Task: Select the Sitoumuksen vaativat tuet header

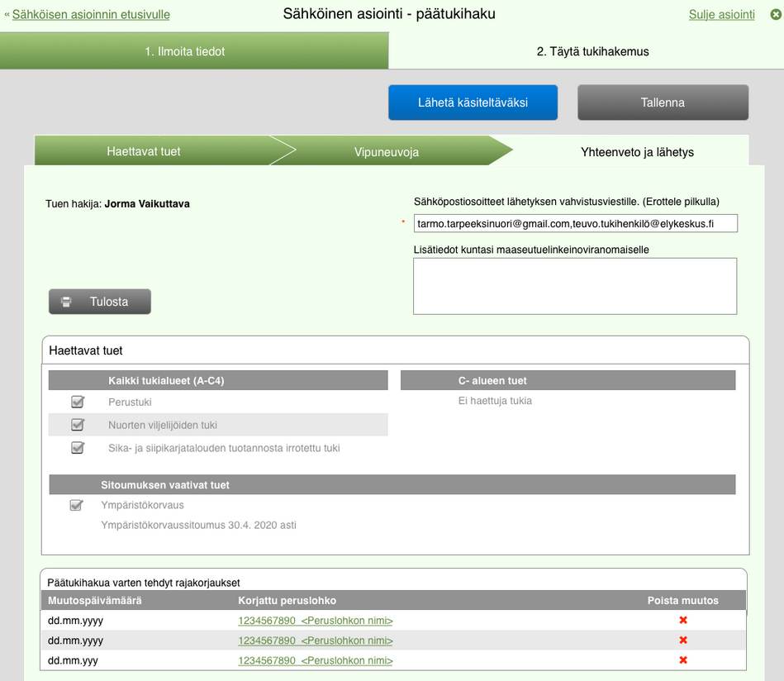Action: point(392,484)
